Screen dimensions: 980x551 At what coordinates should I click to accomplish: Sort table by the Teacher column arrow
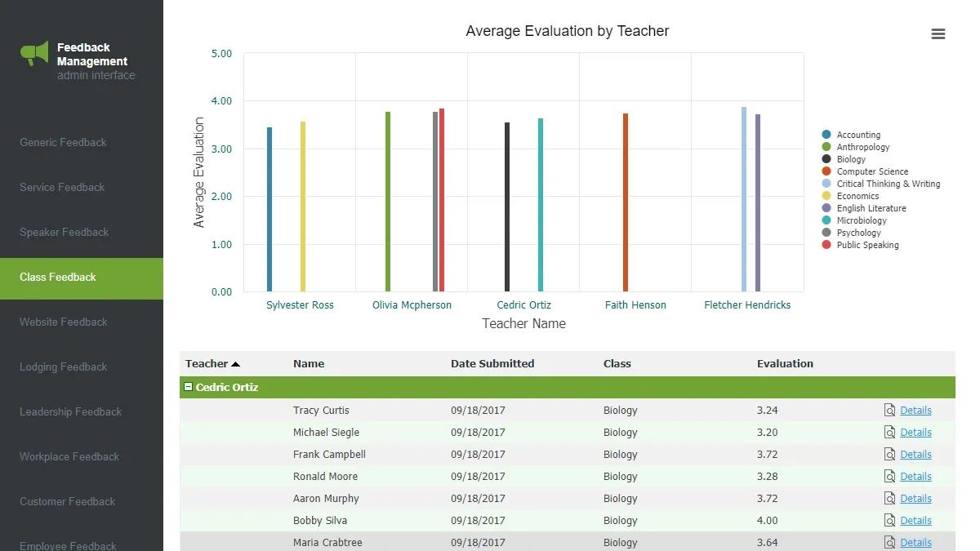pos(236,364)
